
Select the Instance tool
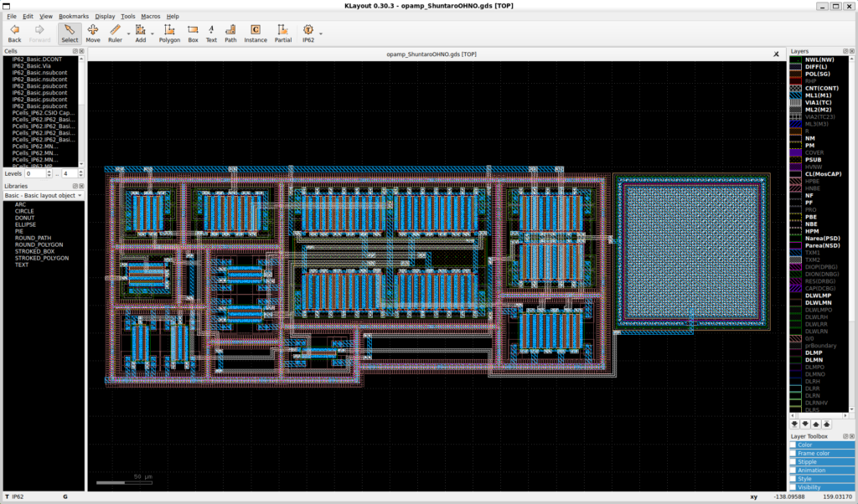click(x=256, y=33)
